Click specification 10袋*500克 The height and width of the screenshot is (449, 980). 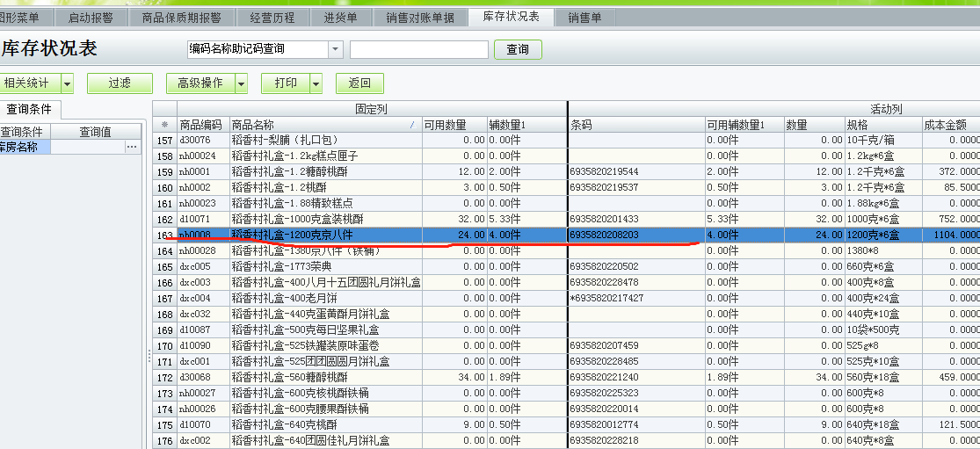873,330
